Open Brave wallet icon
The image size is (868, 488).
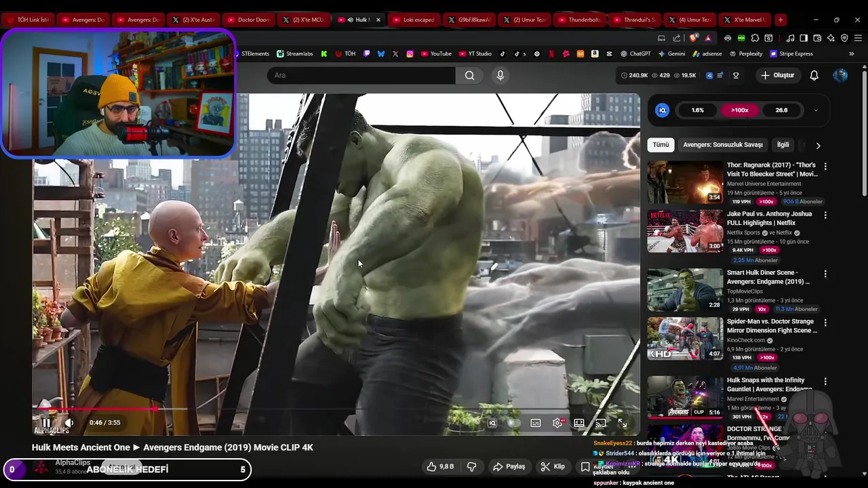[817, 38]
